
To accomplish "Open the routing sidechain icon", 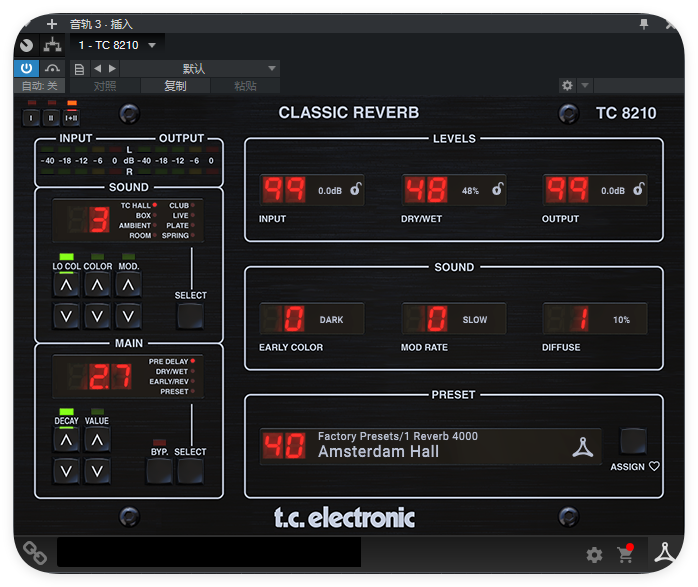I will (x=53, y=45).
